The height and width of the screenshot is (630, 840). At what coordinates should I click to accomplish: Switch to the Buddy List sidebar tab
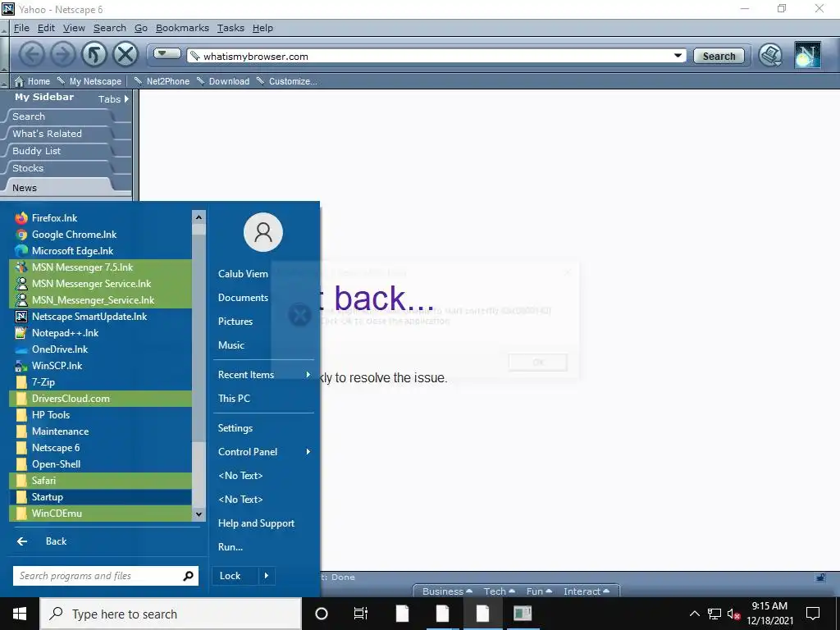click(59, 151)
